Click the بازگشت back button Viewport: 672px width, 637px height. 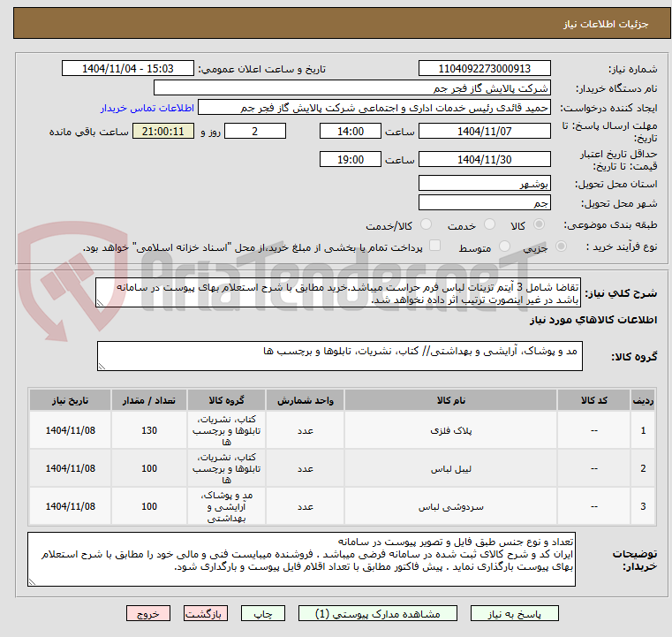205,613
